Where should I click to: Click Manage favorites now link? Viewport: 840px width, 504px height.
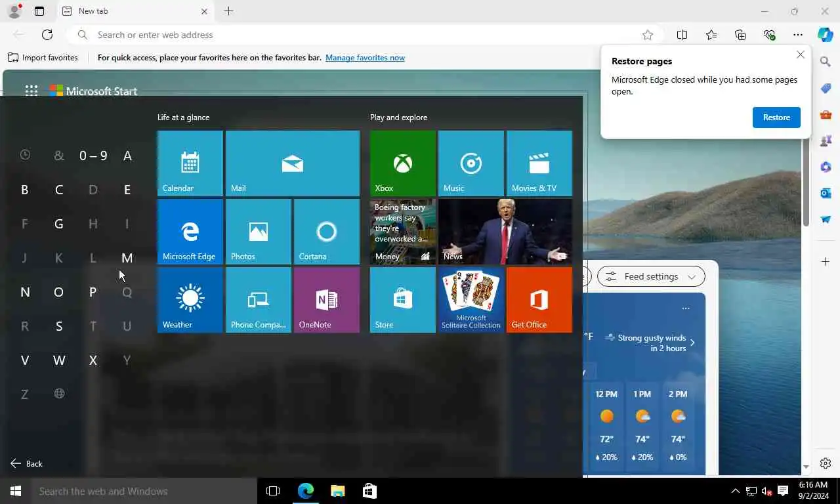365,58
